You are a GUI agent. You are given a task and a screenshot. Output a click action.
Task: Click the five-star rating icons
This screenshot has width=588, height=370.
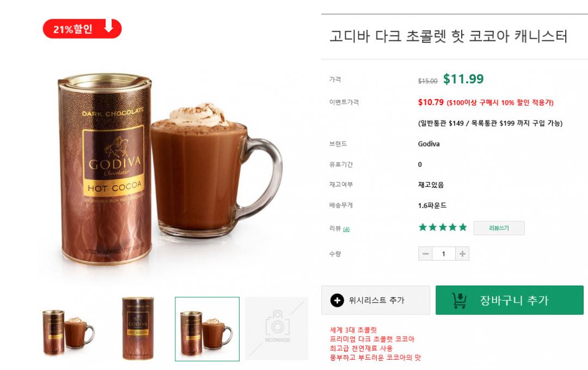[443, 227]
